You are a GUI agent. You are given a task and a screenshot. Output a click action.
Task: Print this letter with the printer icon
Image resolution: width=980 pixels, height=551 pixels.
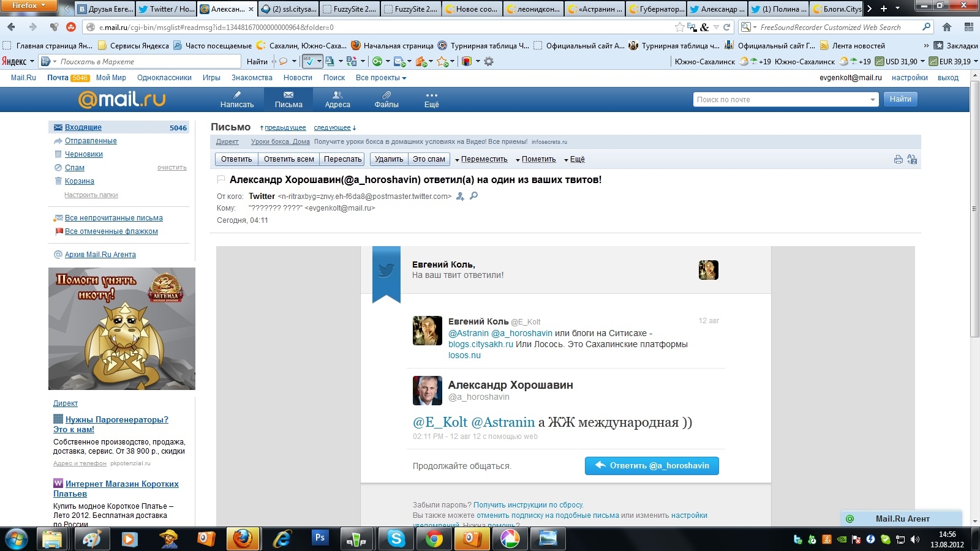coord(898,159)
